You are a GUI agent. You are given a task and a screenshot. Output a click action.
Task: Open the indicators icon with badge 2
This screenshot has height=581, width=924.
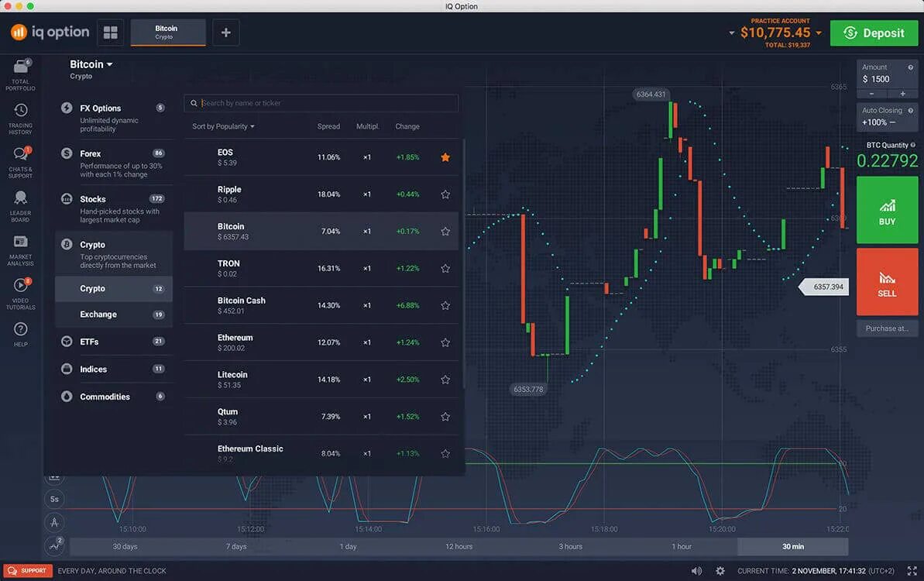(x=54, y=545)
